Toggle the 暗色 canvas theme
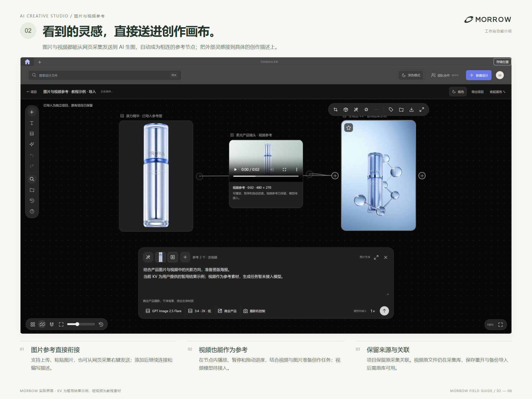Screen dimensions: 532x399 [x=458, y=92]
